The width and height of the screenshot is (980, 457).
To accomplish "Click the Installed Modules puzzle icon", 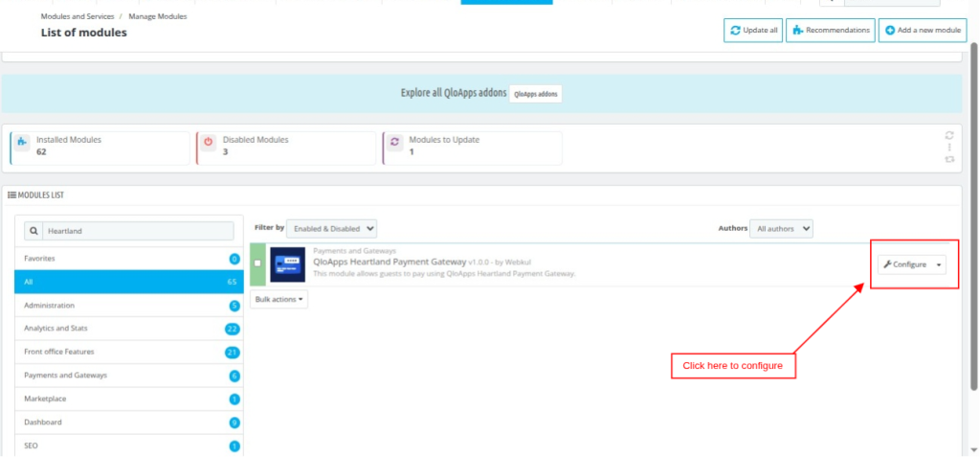I will point(22,142).
